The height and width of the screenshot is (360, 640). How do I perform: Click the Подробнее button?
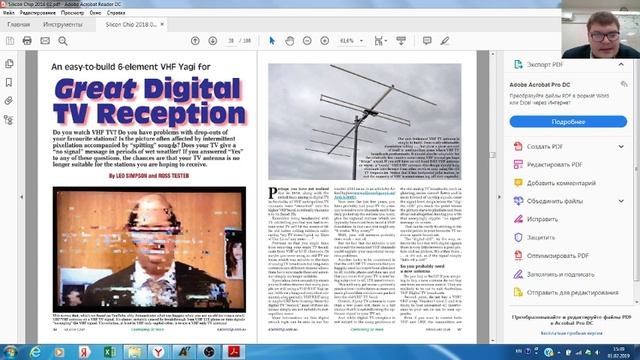coord(568,122)
